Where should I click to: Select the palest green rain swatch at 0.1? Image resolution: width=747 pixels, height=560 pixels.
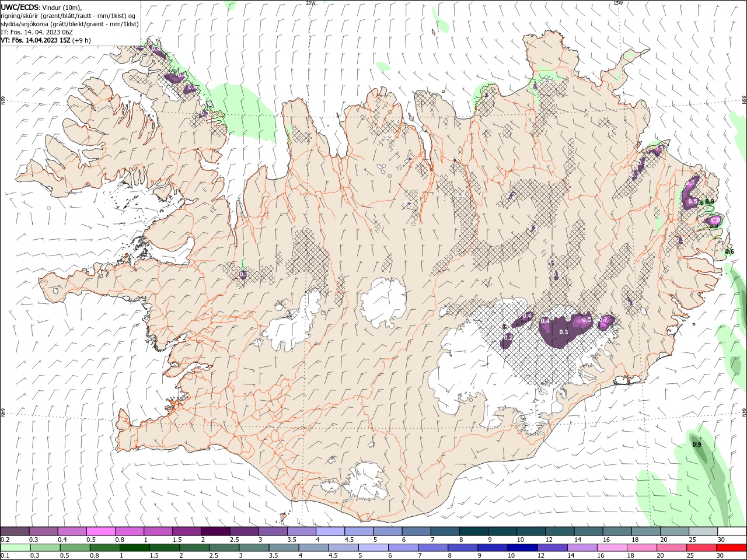coord(15,548)
